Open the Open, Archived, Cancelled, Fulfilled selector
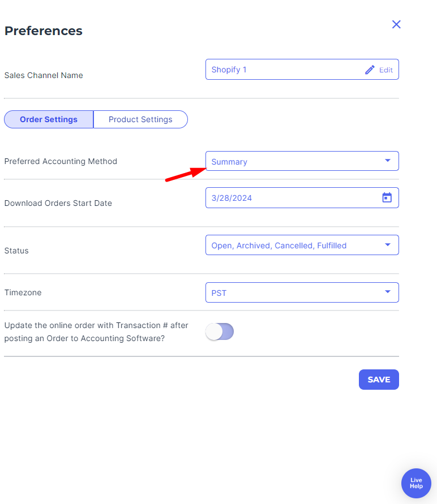The height and width of the screenshot is (504, 437). click(x=302, y=245)
